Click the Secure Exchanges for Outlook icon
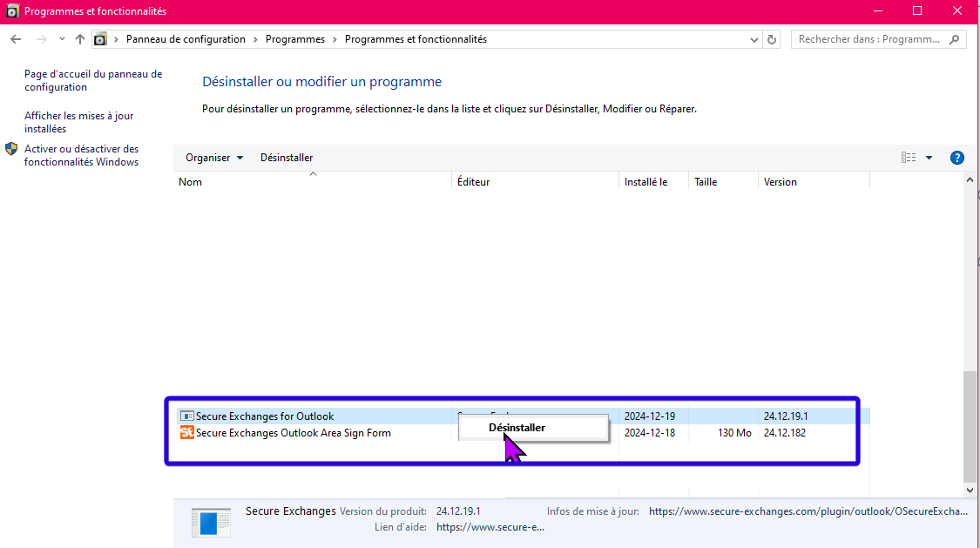The width and height of the screenshot is (980, 548). (187, 416)
